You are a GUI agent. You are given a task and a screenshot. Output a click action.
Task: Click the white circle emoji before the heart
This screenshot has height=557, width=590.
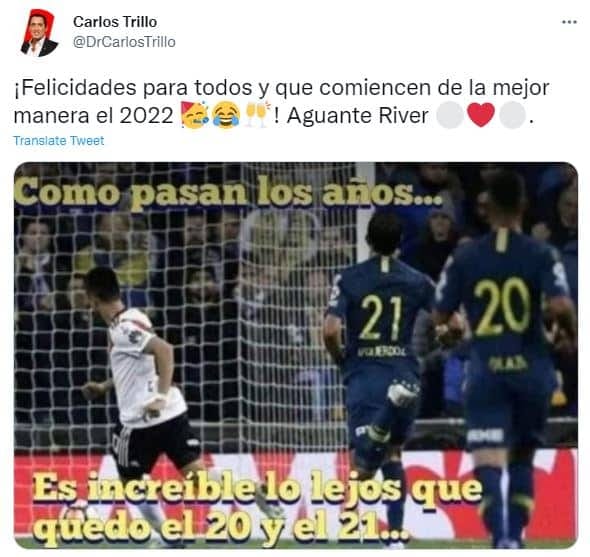pyautogui.click(x=450, y=115)
